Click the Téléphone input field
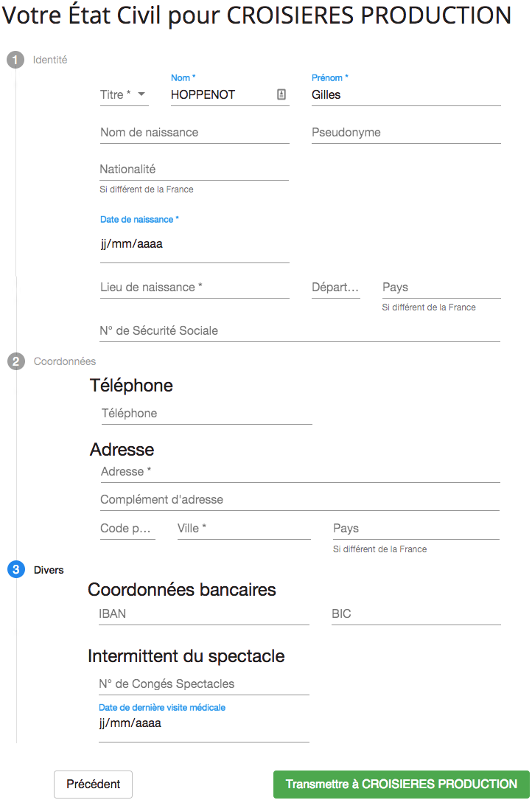Screen dimensions: 532x800 [x=206, y=414]
